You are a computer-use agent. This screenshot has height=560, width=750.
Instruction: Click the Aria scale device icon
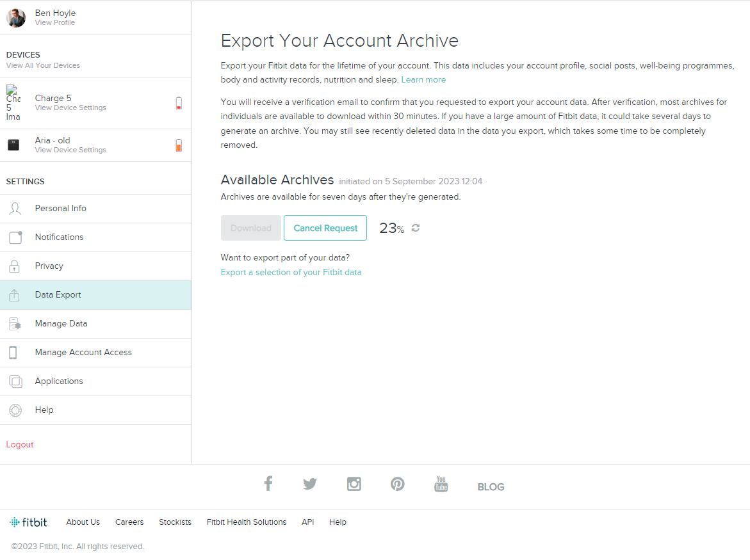click(x=13, y=145)
